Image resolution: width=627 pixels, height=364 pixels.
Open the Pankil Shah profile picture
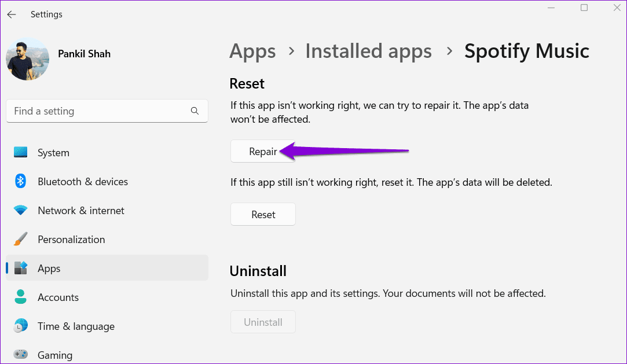28,59
